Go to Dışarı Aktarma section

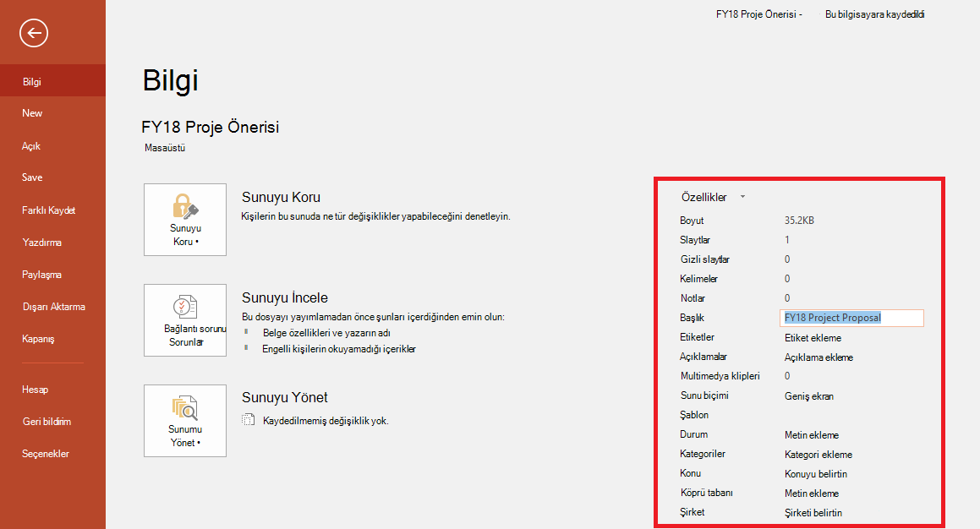click(x=52, y=307)
